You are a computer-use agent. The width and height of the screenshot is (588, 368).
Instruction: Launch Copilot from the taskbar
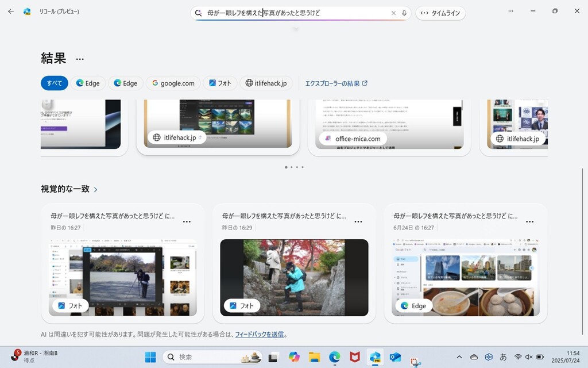294,357
